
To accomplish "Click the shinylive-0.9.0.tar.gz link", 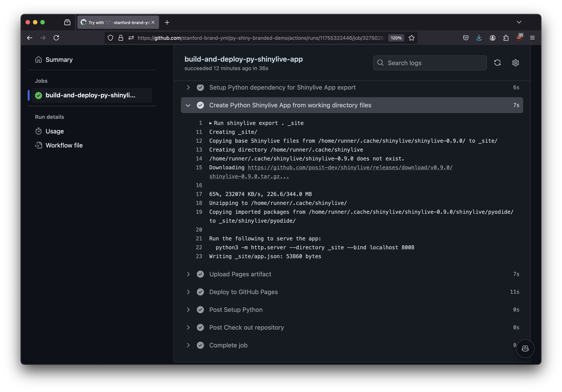I will 249,176.
